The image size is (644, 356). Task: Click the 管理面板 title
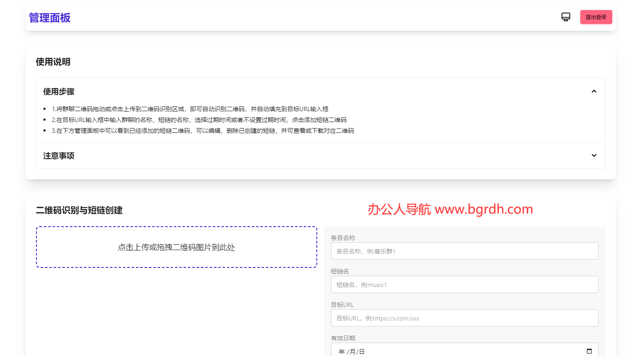[49, 18]
